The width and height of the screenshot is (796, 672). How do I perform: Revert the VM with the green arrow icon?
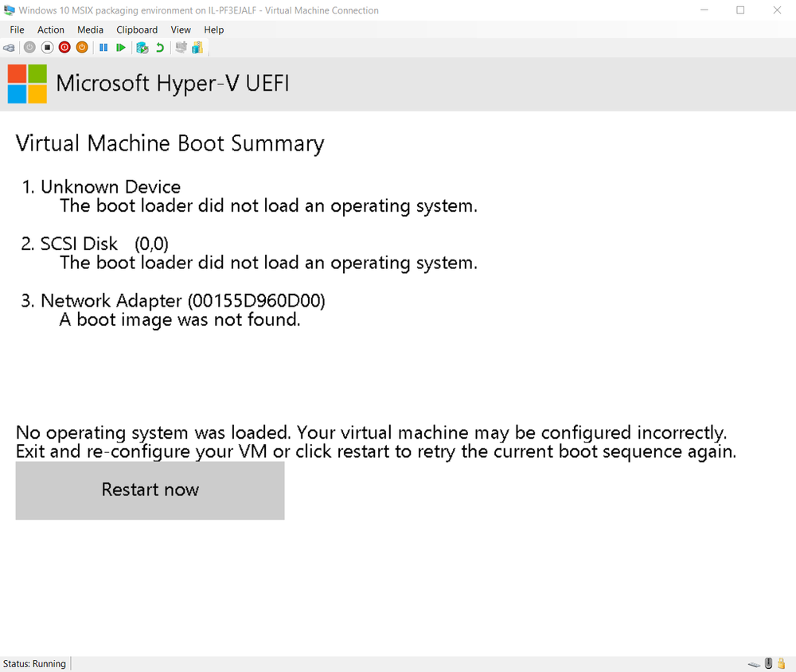(160, 47)
